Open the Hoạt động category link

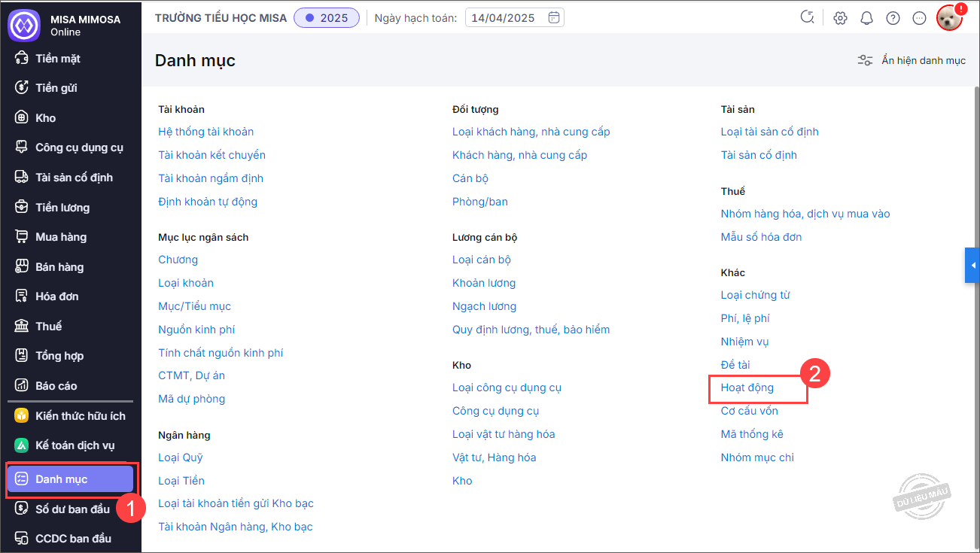click(x=747, y=388)
